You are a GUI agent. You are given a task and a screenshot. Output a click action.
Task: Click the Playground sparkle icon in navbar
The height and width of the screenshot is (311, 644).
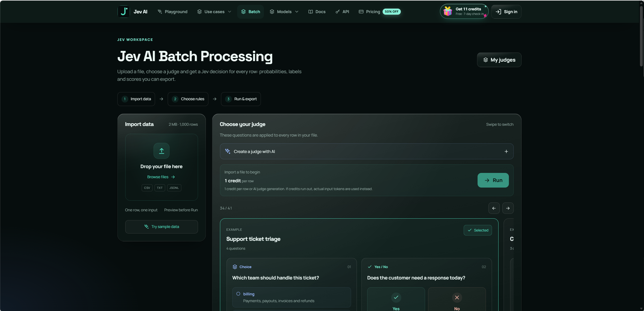click(160, 12)
